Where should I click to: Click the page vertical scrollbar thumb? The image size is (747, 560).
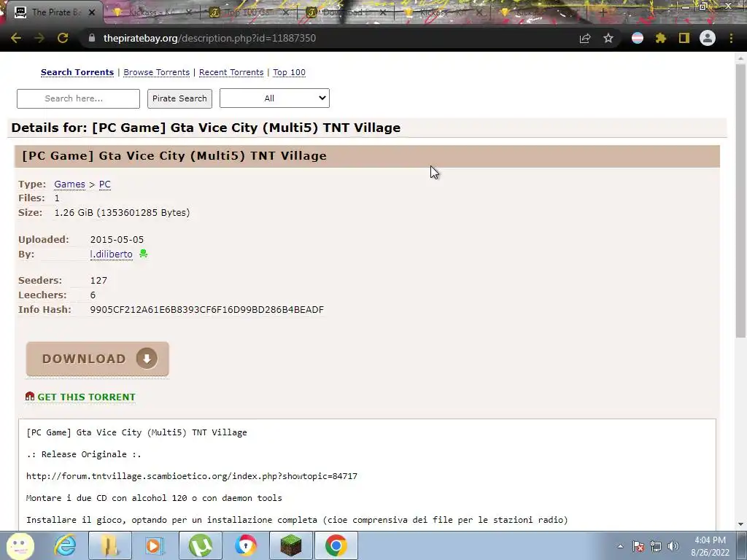click(740, 200)
